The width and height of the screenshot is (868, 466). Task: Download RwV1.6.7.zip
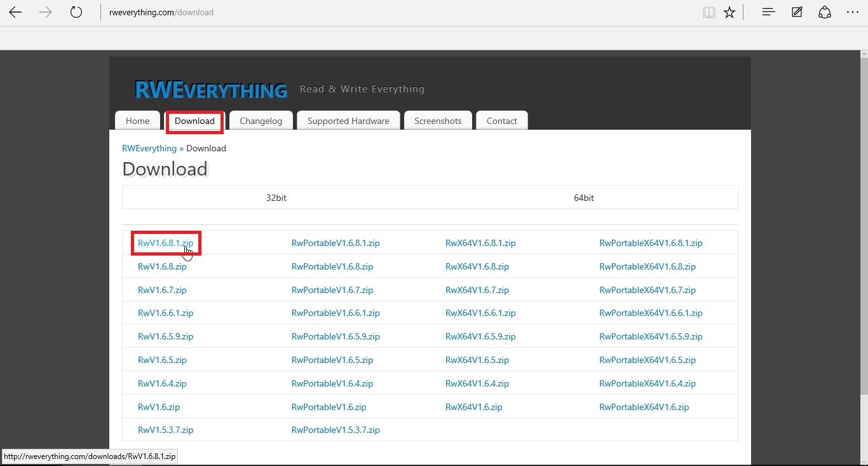[162, 290]
